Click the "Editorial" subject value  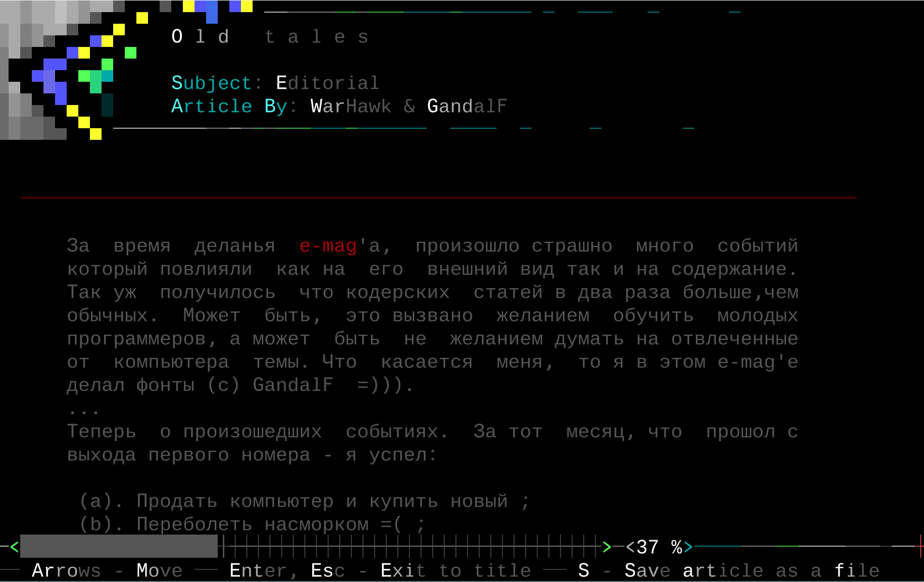(x=327, y=83)
